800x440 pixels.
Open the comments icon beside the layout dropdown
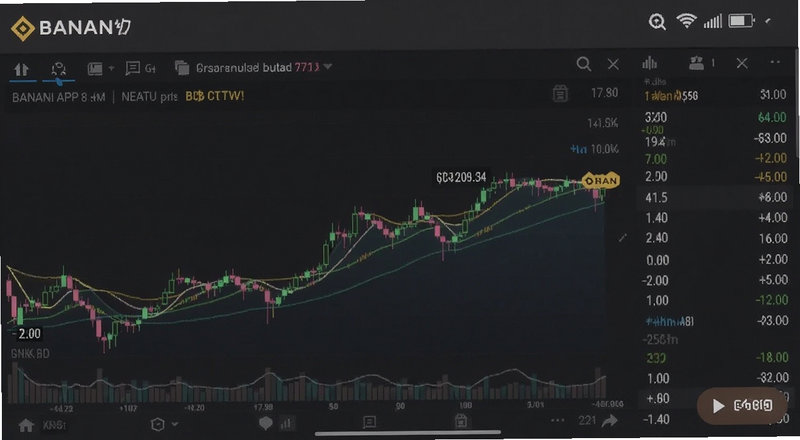133,68
